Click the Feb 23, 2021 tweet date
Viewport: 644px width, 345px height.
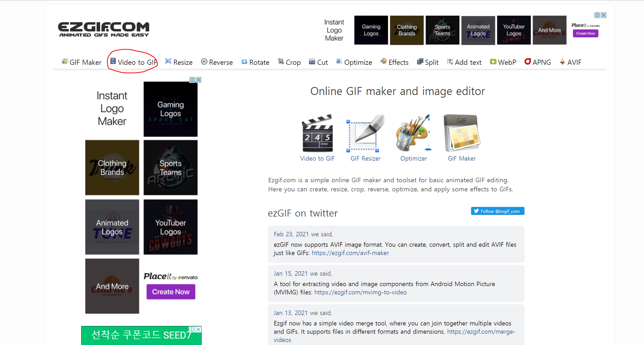point(291,234)
